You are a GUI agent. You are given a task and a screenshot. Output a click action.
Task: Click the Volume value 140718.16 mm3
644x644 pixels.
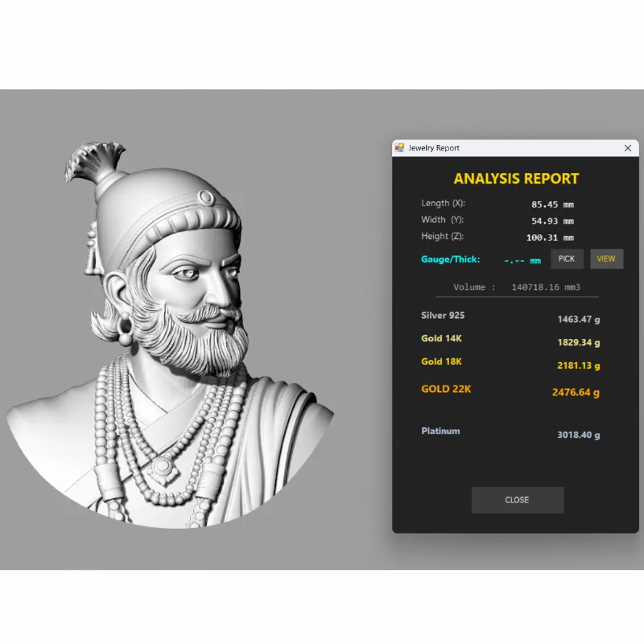pos(546,287)
